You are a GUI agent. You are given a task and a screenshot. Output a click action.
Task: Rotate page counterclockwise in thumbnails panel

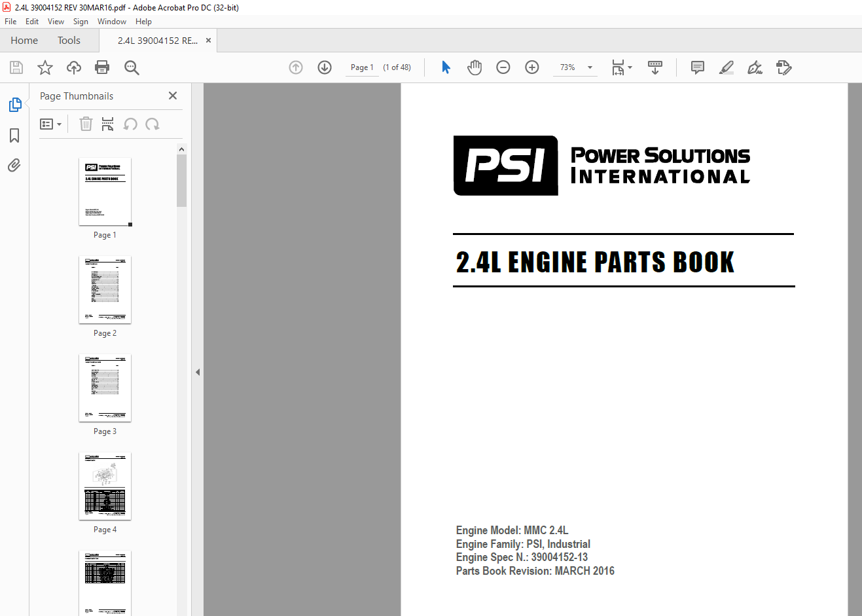point(130,124)
